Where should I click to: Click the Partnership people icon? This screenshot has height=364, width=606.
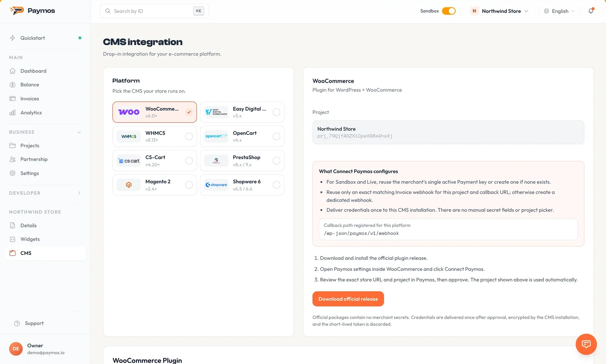pyautogui.click(x=12, y=159)
